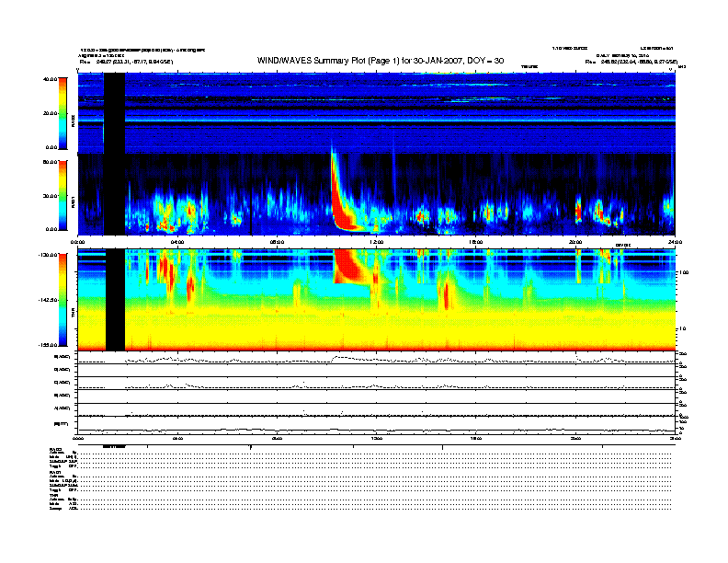Screen dimensions: 728x563
Task: Click the 12:00 tick below RAD1 spectrogram
Action: tap(377, 242)
